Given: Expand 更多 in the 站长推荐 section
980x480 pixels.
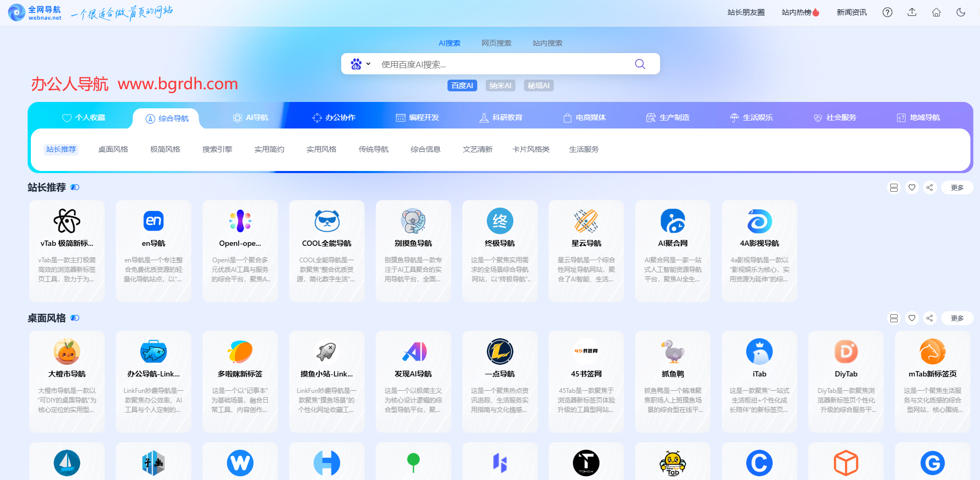Looking at the screenshot, I should click(957, 187).
